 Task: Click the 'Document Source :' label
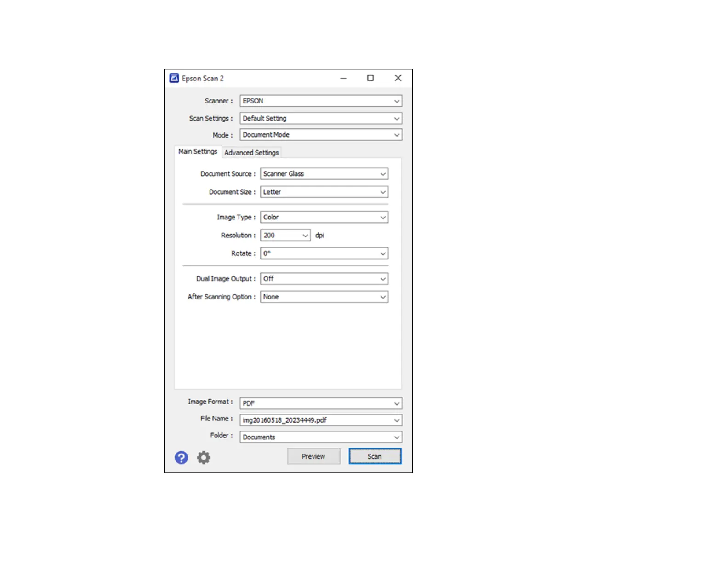228,174
